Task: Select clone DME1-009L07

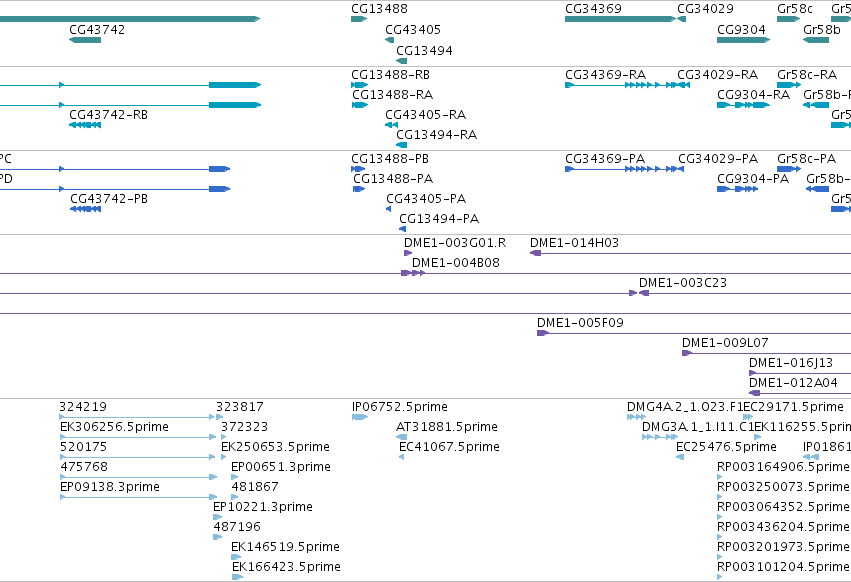Action: tap(766, 353)
